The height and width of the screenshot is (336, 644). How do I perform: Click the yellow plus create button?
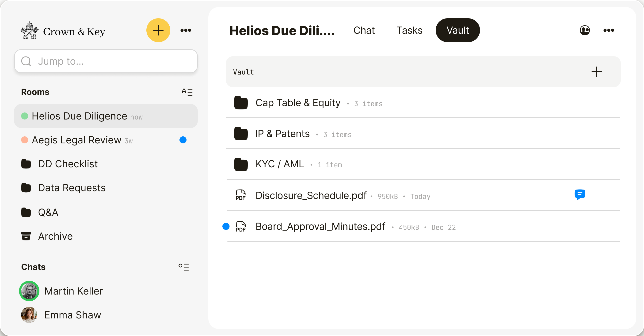(158, 30)
